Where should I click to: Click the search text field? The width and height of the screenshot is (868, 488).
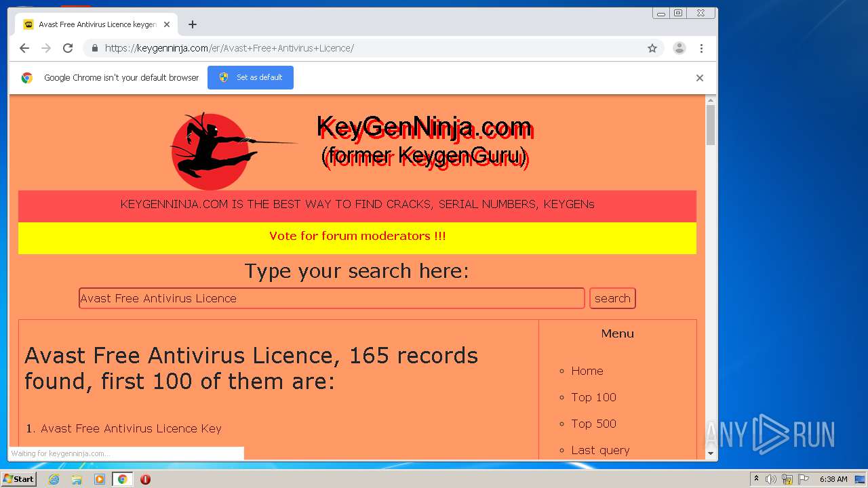coord(332,298)
